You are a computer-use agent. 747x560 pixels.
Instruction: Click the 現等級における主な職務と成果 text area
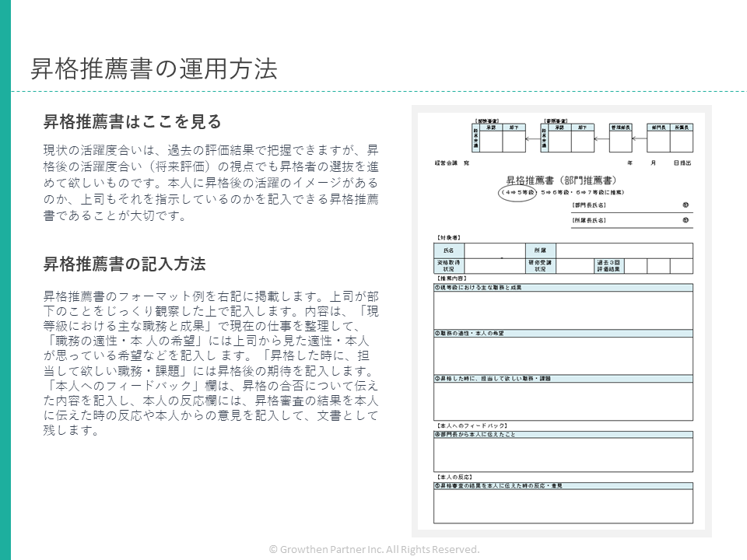pyautogui.click(x=563, y=310)
